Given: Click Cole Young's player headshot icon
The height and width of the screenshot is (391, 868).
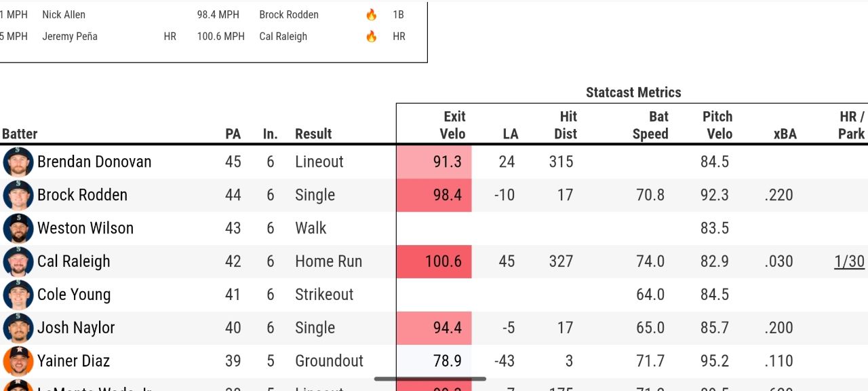Looking at the screenshot, I should [18, 295].
